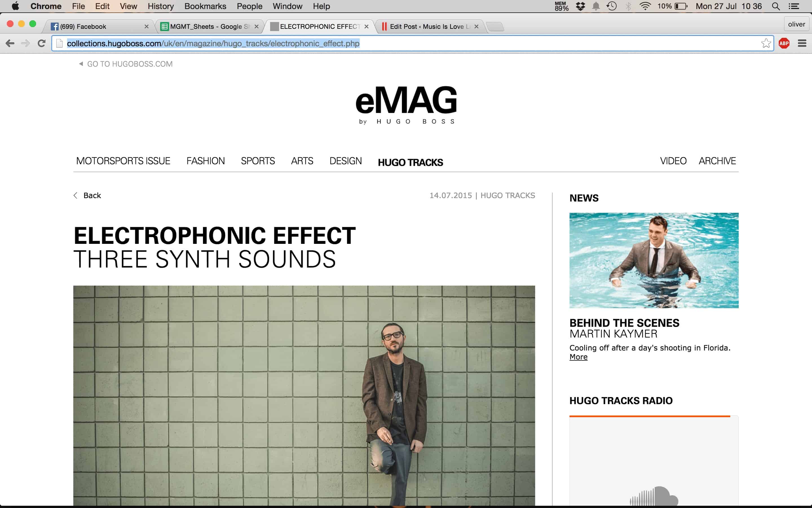Close the Facebook tab

point(146,27)
